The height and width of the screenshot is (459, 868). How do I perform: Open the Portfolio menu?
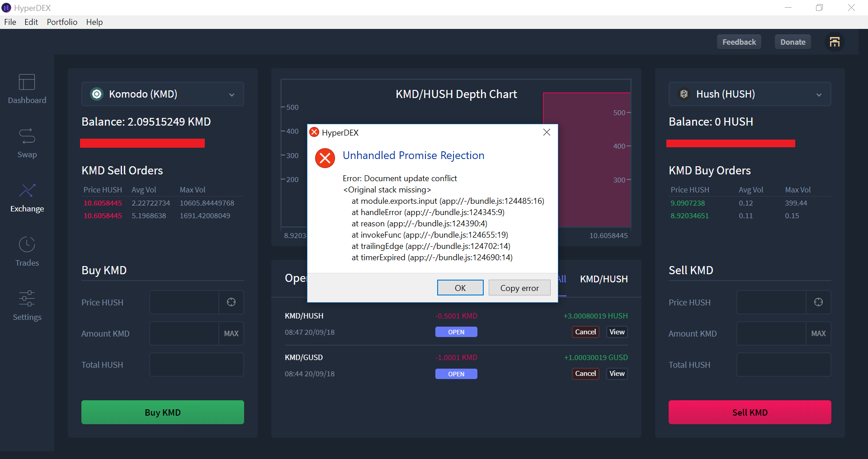[x=62, y=22]
